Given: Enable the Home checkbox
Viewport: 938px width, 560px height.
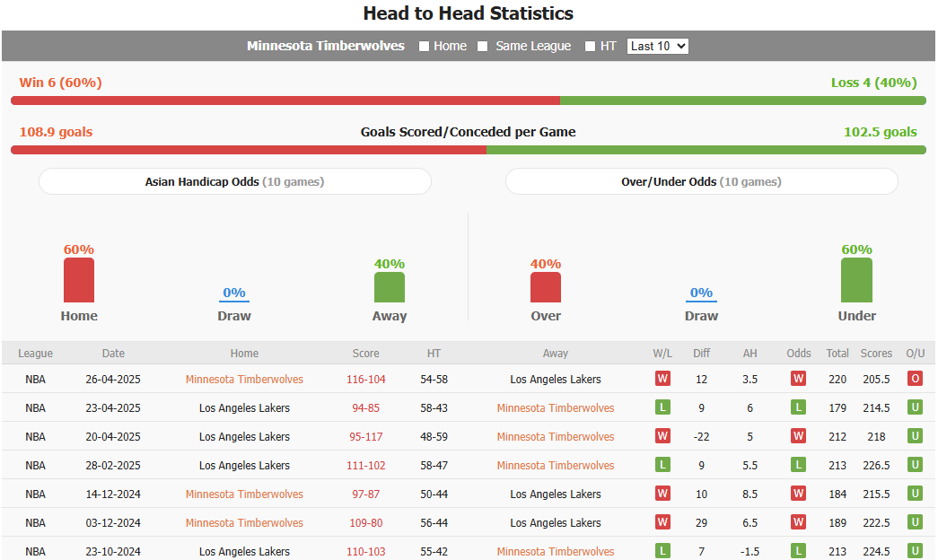Looking at the screenshot, I should pos(423,46).
